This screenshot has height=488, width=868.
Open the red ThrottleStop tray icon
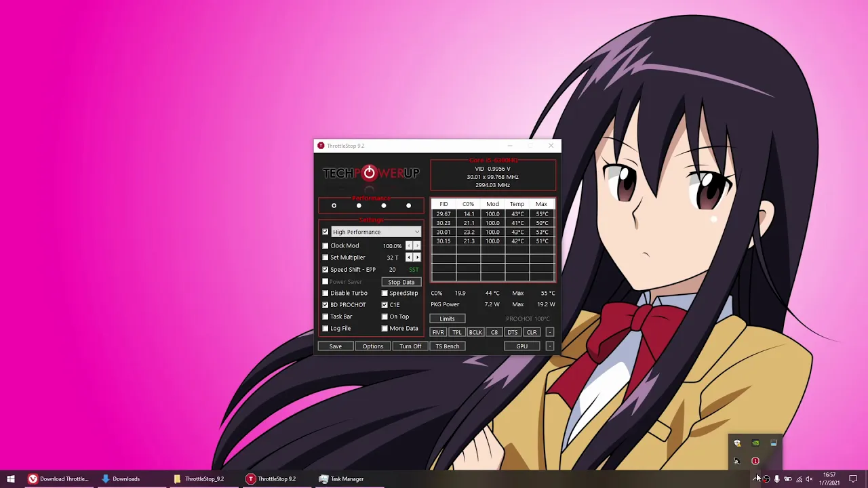[755, 461]
